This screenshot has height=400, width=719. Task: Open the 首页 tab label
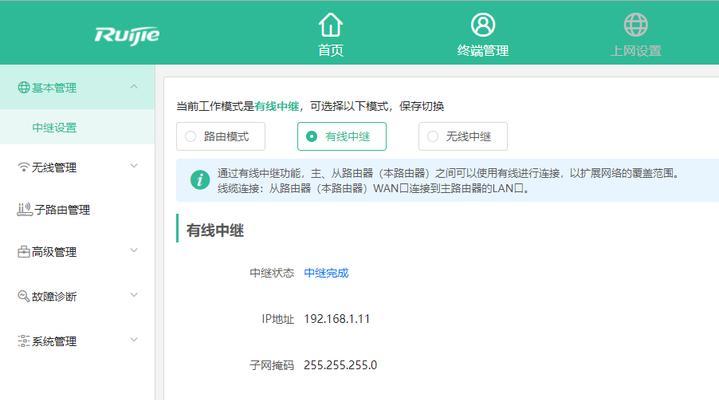(331, 50)
